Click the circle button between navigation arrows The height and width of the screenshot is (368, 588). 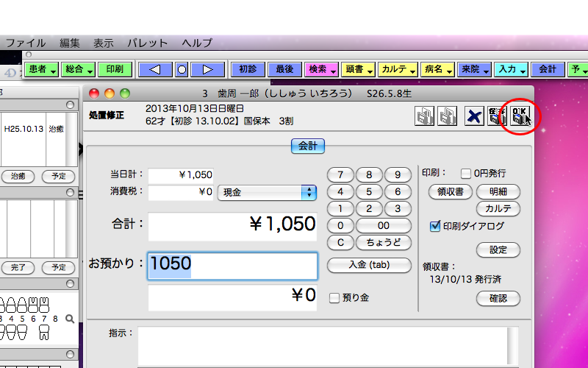click(182, 69)
